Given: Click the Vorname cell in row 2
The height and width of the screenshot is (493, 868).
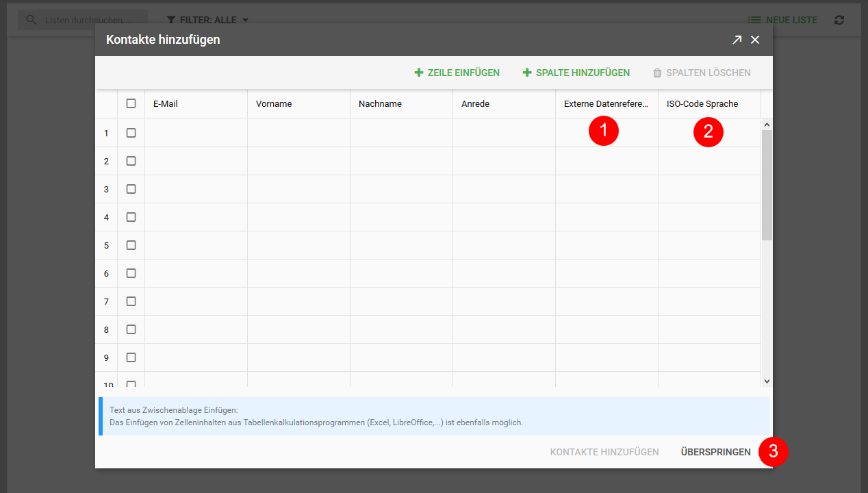Looking at the screenshot, I should point(299,161).
